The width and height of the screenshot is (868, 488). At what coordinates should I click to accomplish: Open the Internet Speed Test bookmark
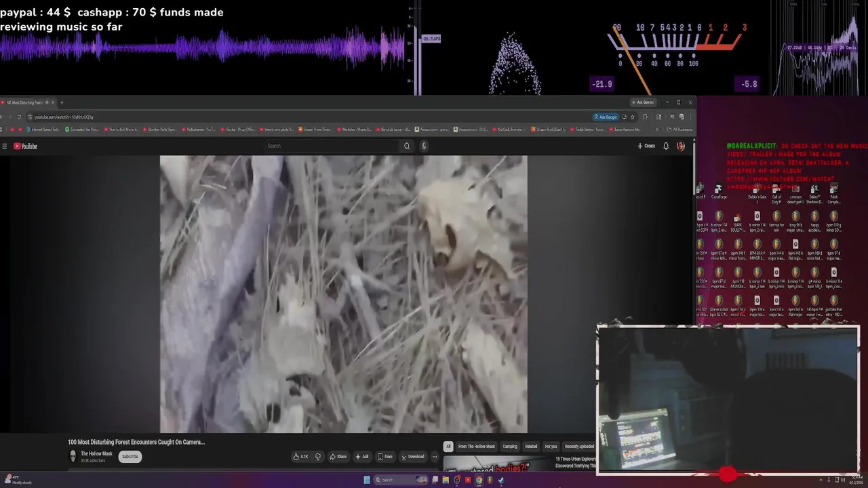point(43,129)
